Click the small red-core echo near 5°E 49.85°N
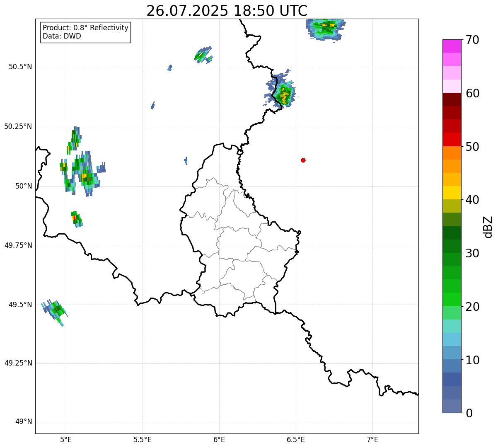 (76, 219)
